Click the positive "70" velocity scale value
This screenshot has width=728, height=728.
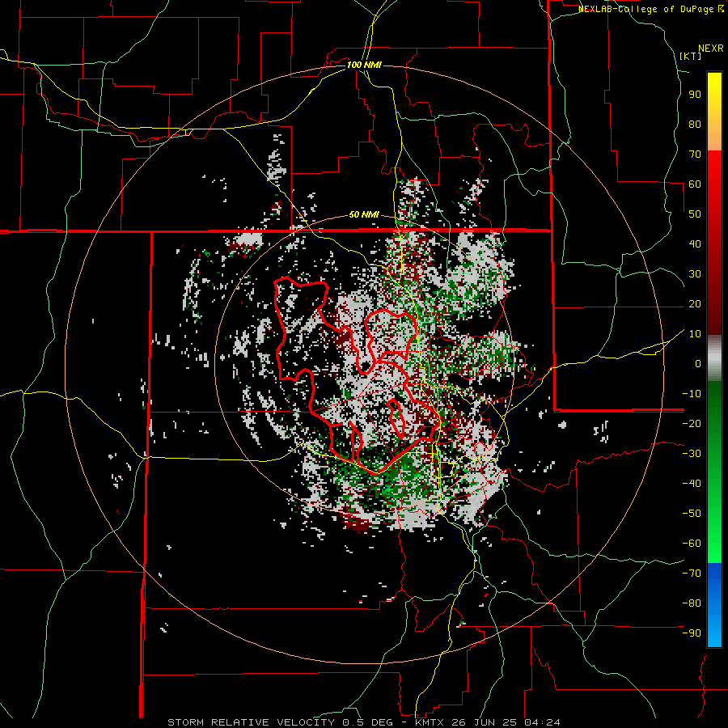695,154
